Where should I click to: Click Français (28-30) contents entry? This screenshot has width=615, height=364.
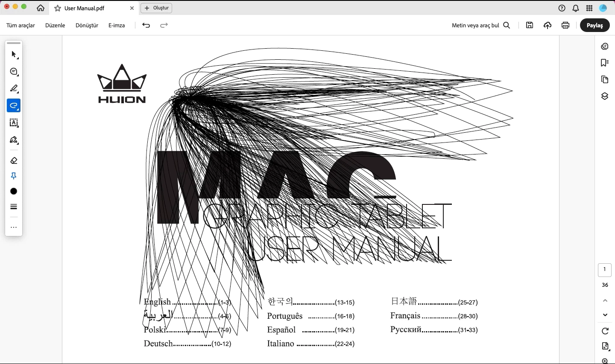(x=434, y=316)
